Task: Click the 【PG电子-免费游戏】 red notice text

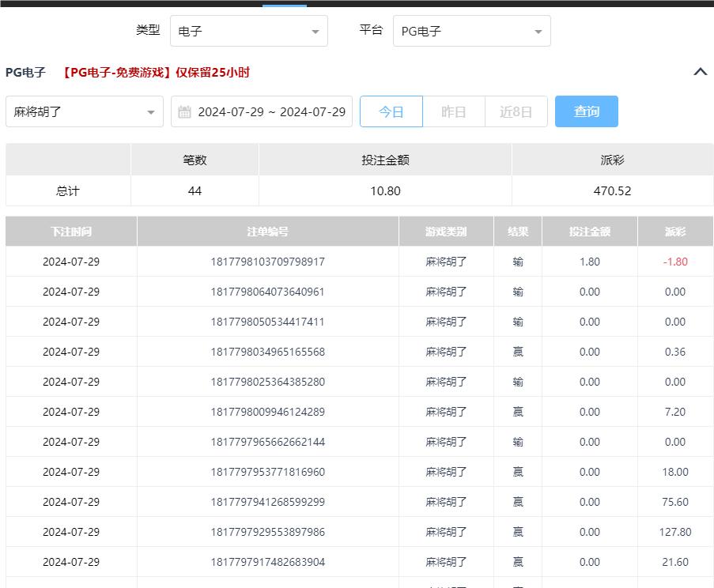Action: tap(156, 73)
